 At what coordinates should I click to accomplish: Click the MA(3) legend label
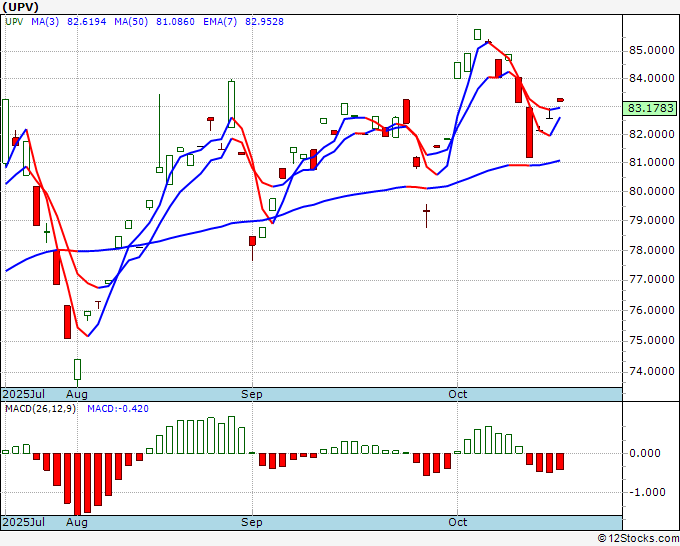coord(45,22)
